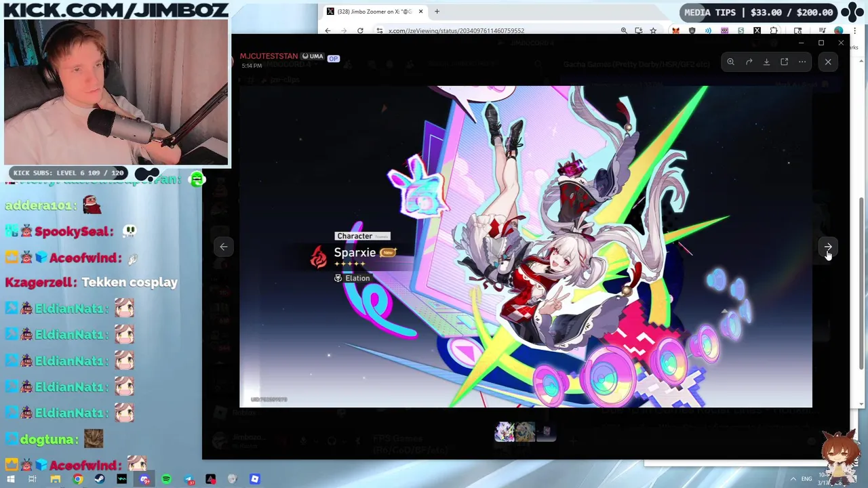
Task: Open File Explorer from the taskbar
Action: tap(56, 479)
